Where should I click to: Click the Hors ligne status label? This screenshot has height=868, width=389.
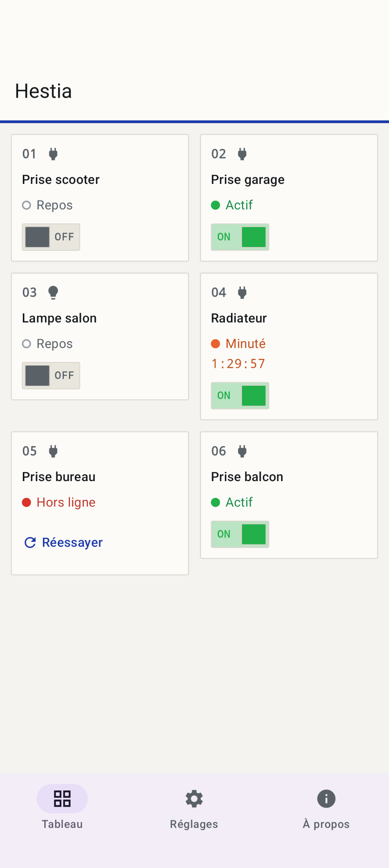point(66,502)
